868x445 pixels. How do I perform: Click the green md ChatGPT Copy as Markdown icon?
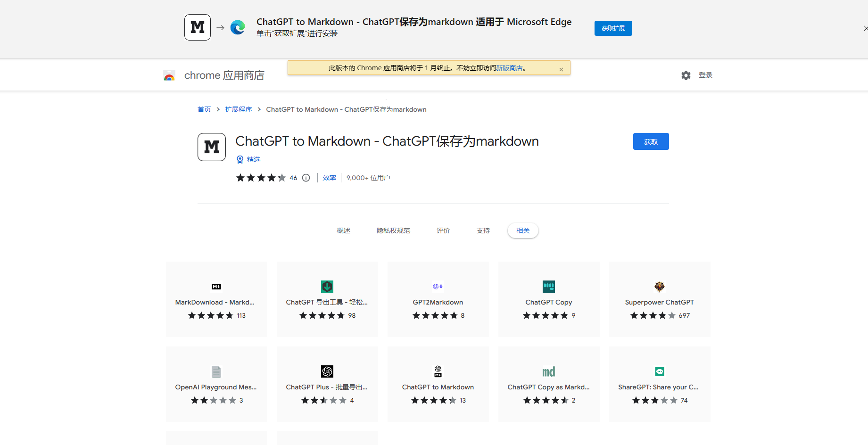point(549,372)
